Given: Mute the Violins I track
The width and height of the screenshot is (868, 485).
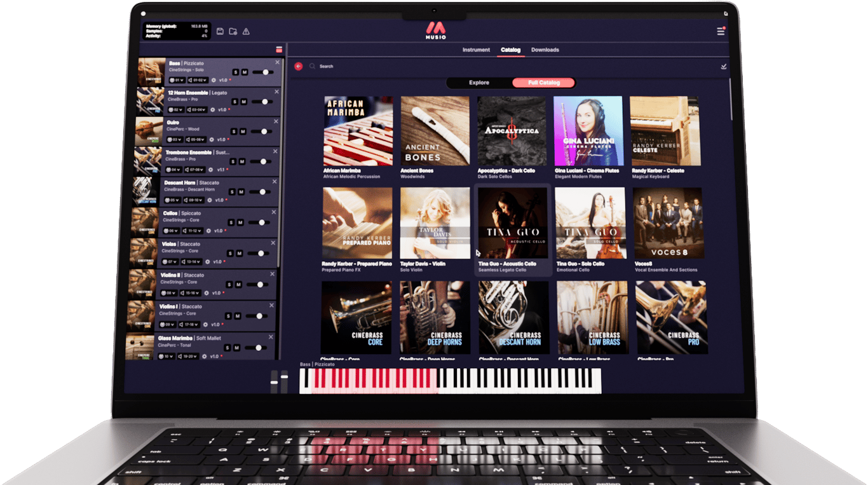Looking at the screenshot, I should 238,316.
